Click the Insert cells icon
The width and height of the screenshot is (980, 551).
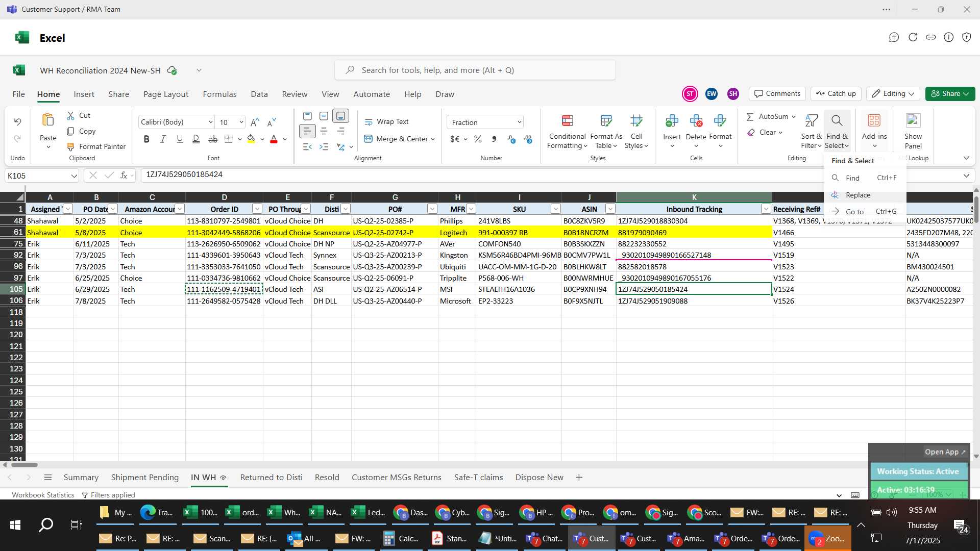coord(672,121)
